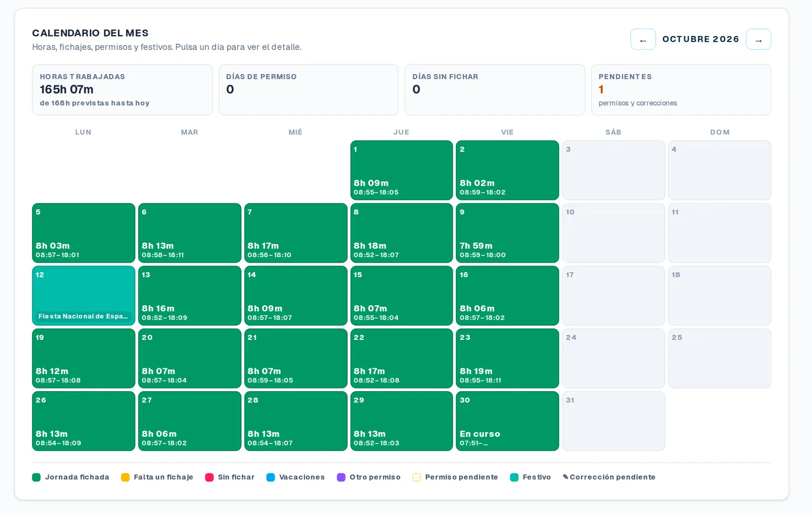The height and width of the screenshot is (513, 812).
Task: Open day 13 with 8h 16m
Action: point(190,296)
